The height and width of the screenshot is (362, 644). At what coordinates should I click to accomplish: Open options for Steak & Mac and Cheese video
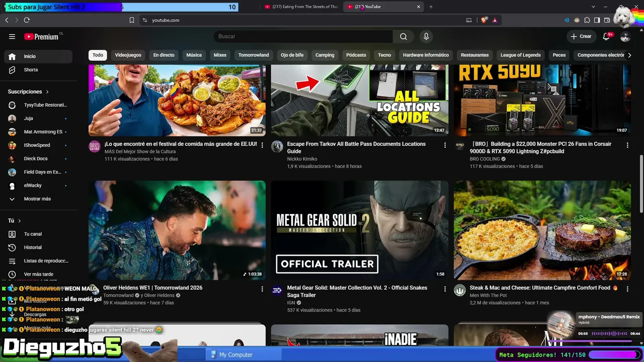(x=627, y=289)
